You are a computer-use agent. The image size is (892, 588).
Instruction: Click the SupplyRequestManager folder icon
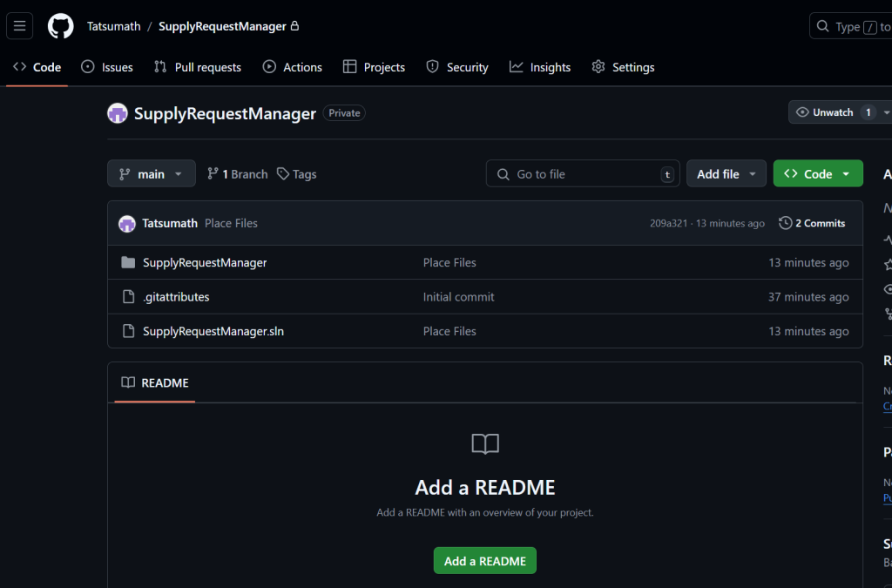coord(128,262)
